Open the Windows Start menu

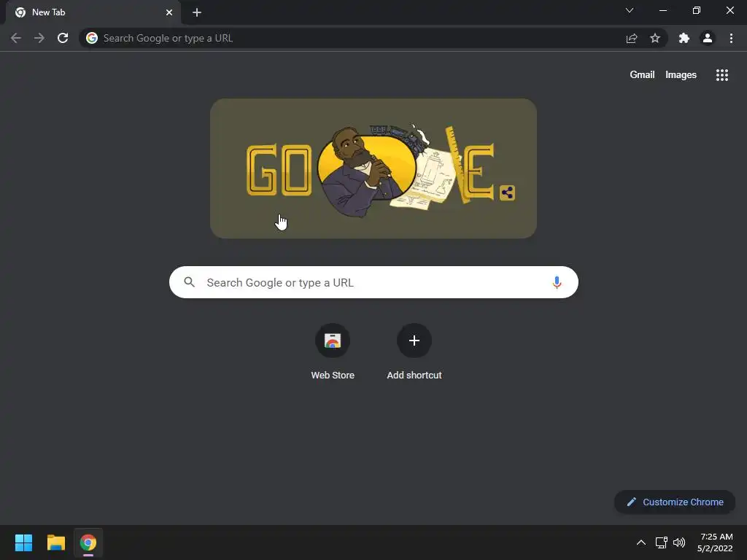tap(23, 542)
